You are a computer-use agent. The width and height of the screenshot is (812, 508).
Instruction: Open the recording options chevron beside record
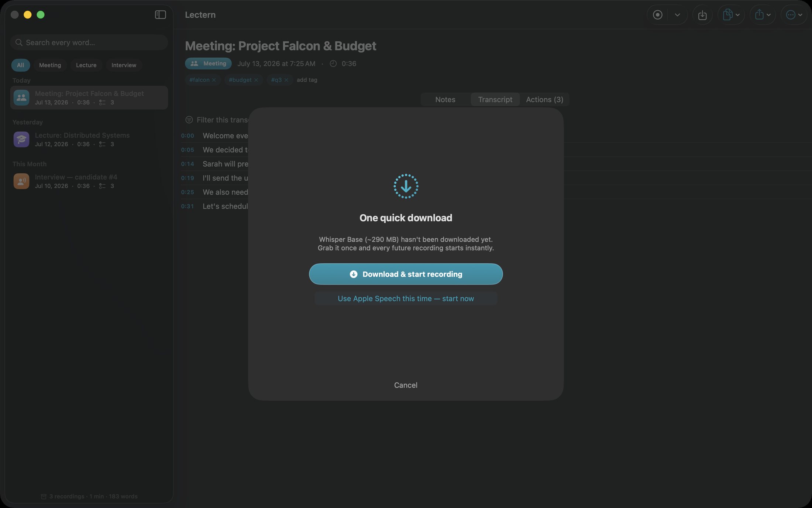(x=677, y=15)
